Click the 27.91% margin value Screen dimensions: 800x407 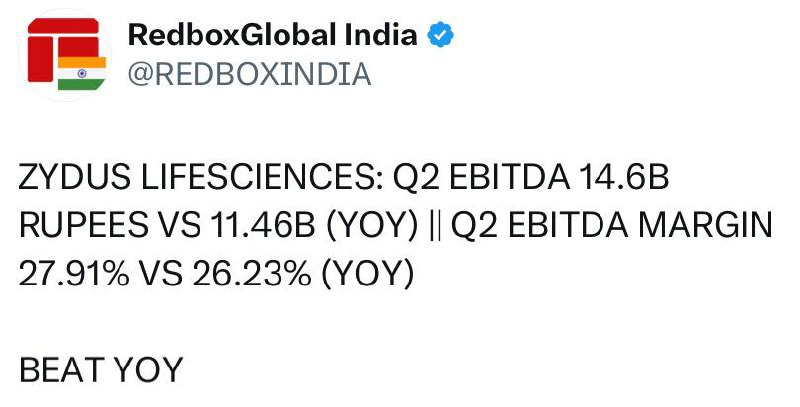[73, 274]
